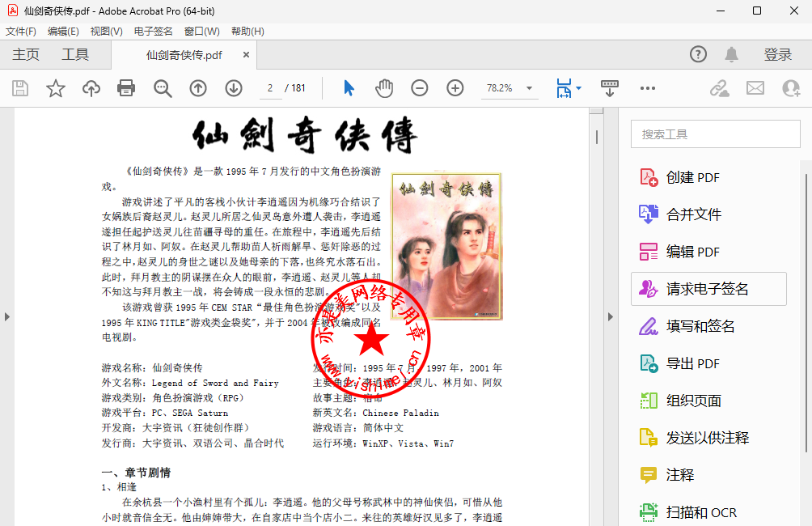The width and height of the screenshot is (812, 526).
Task: Open the page fit options dropdown arrow
Action: tap(578, 88)
